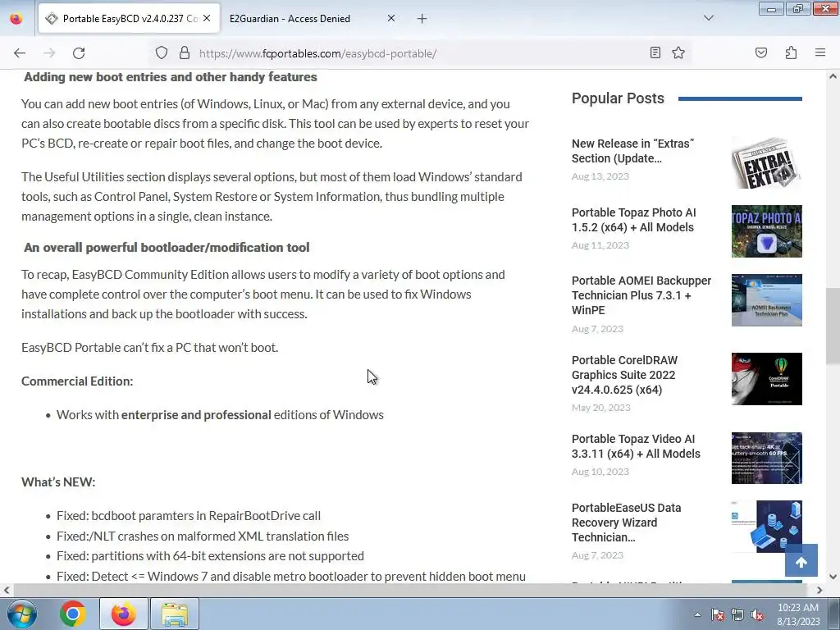This screenshot has height=630, width=840.
Task: Close the E2Guardian Access Denied tab
Action: pyautogui.click(x=391, y=18)
